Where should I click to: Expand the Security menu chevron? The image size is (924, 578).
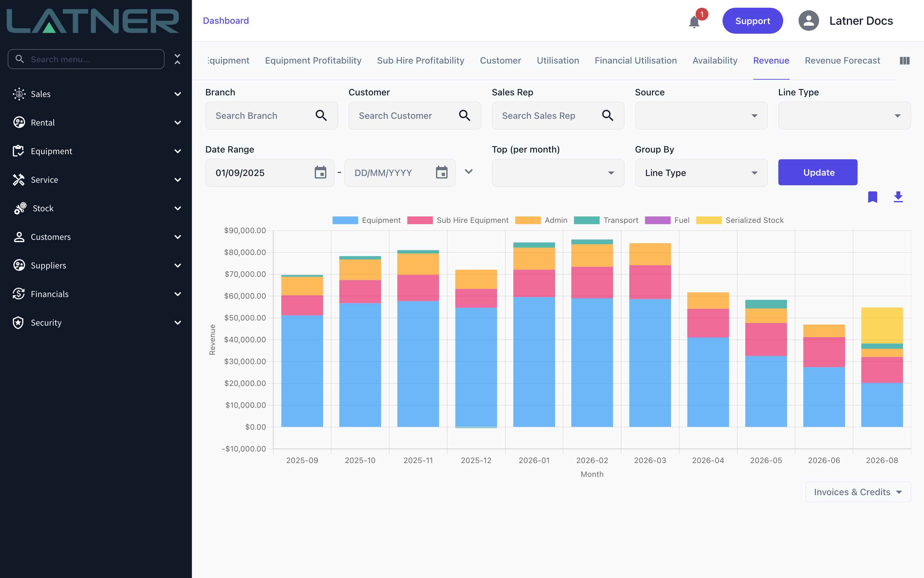[x=177, y=323]
